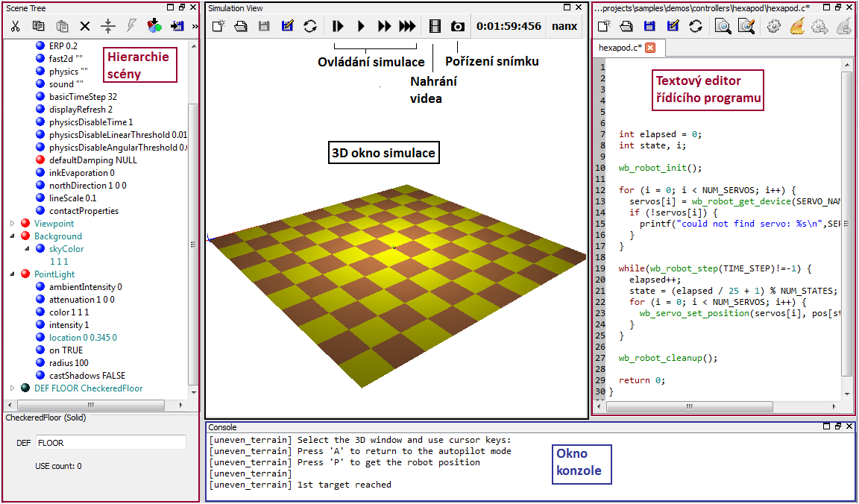Screen dimensions: 859x504
Task: Show more Scene Tree toolbar buttons
Action: pyautogui.click(x=195, y=26)
